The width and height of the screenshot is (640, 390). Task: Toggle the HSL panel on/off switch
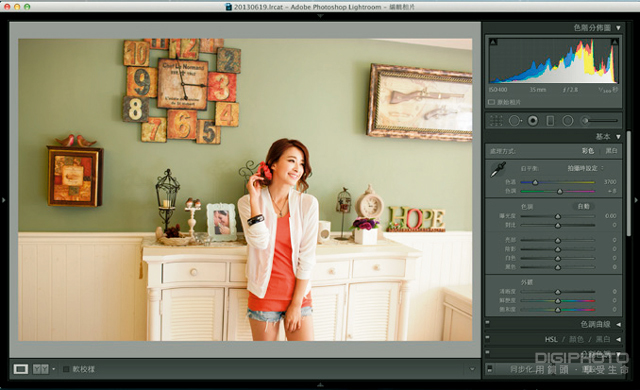coord(488,338)
